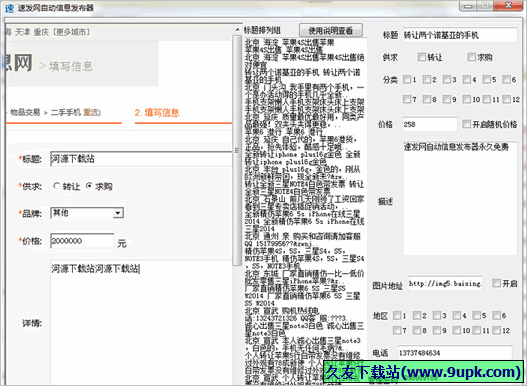Check 地区 checkbox 6
This screenshot has height=386, width=527.
496,315
